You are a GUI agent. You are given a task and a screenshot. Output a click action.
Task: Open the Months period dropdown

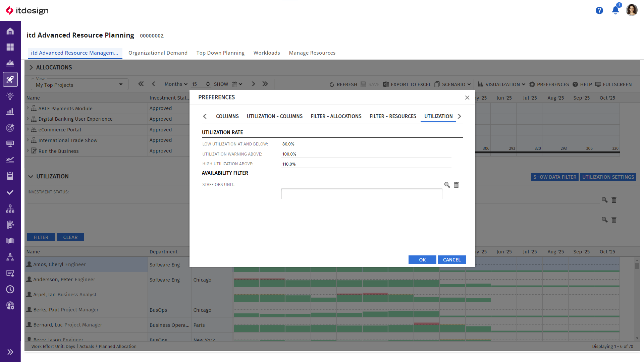[176, 84]
